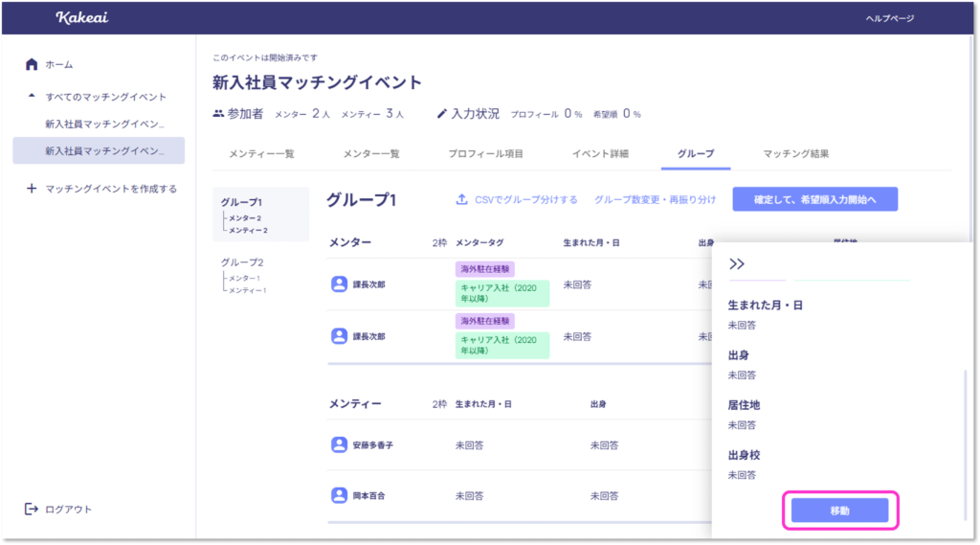
Task: Switch to the メンティー一覧 tab
Action: point(261,153)
